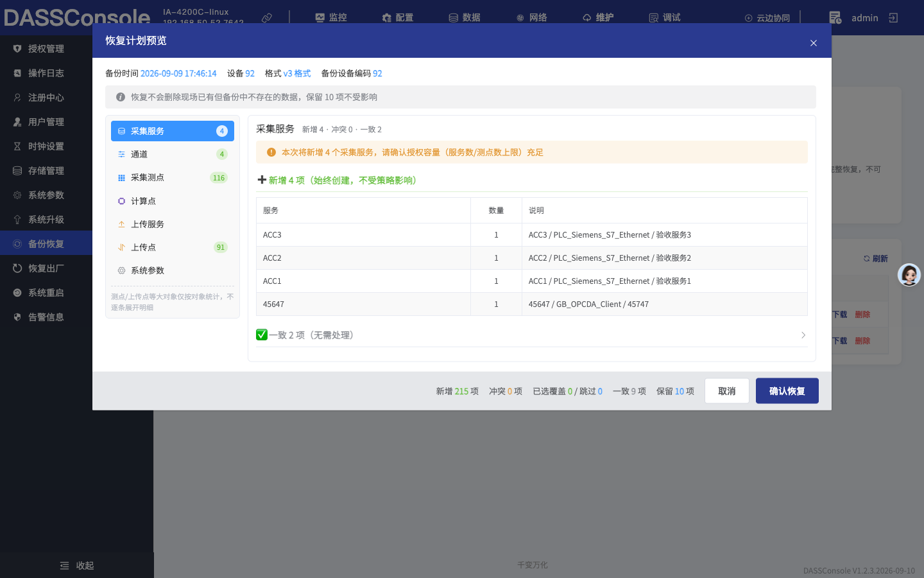Screen dimensions: 924x578
Task: Switch to 采集测点 category
Action: click(173, 177)
